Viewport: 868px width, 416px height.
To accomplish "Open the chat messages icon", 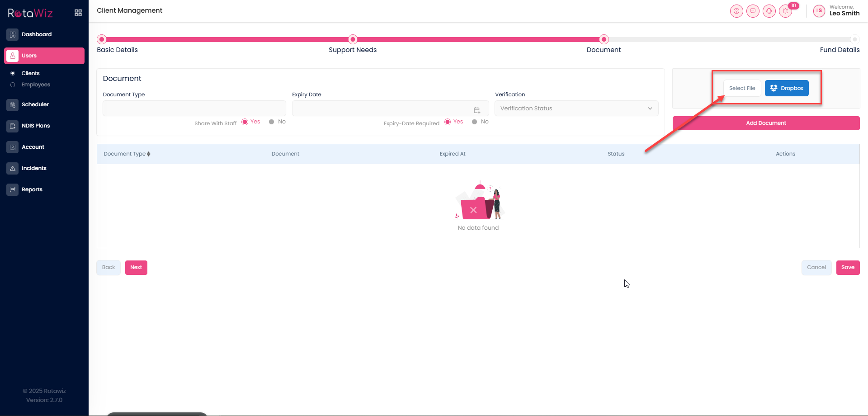I will pos(753,11).
